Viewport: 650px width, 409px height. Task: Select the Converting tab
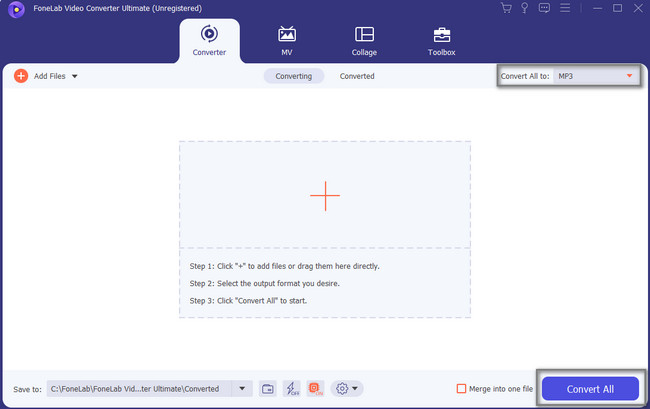293,76
